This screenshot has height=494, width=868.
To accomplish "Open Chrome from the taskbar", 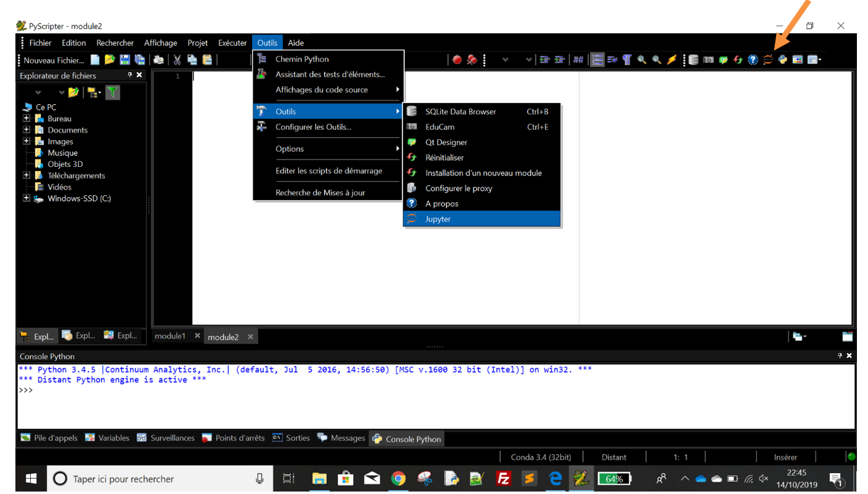I will click(x=398, y=479).
